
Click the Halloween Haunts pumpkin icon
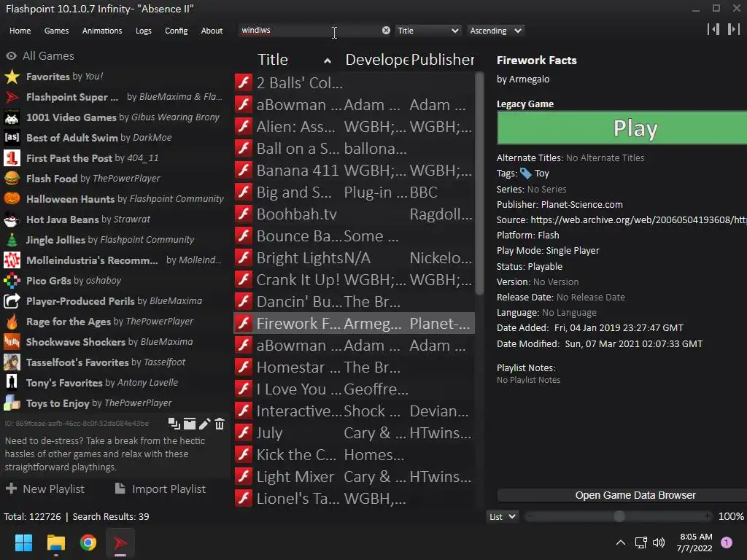tap(12, 199)
